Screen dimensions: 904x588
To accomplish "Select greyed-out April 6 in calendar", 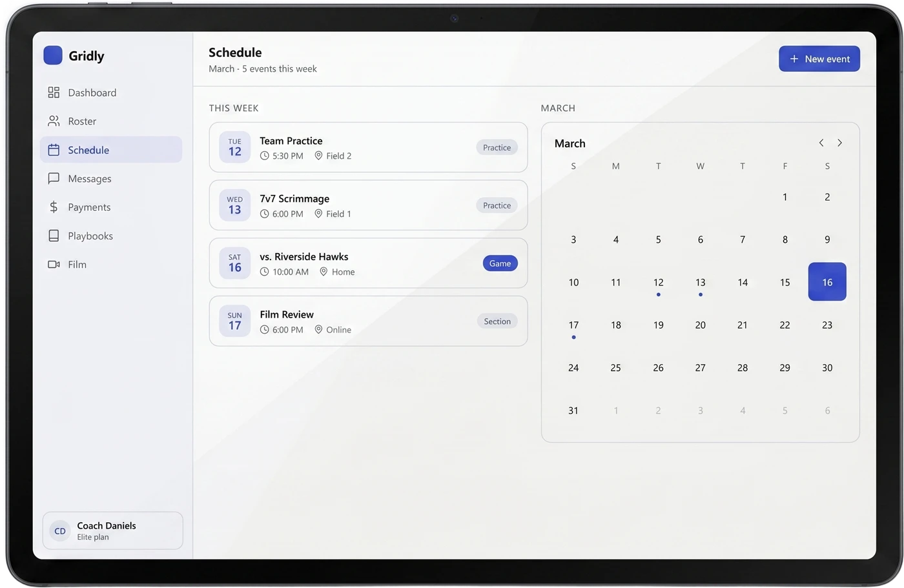I will 827,411.
